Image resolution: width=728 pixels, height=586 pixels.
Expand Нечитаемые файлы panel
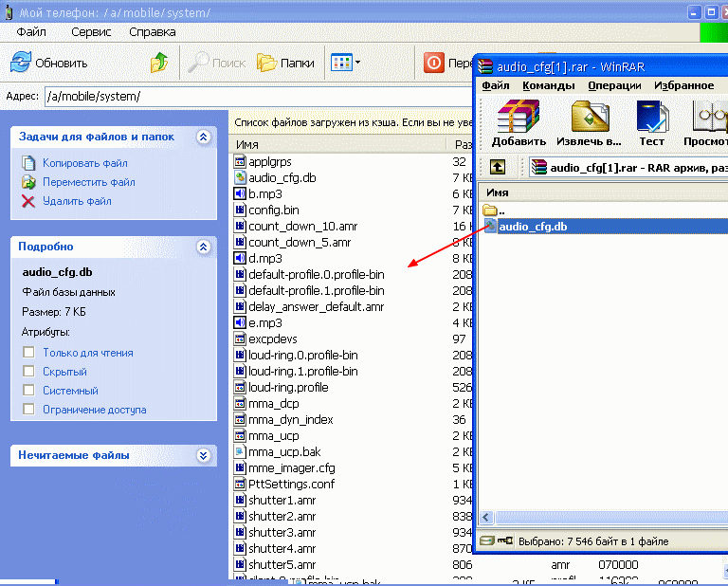[204, 455]
